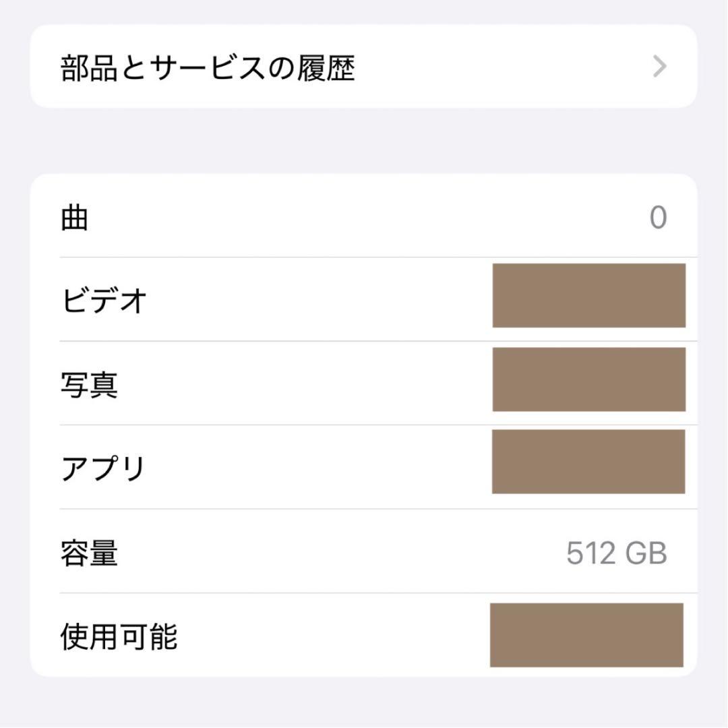Click the covered value next to 写真
The width and height of the screenshot is (728, 728).
pos(589,379)
